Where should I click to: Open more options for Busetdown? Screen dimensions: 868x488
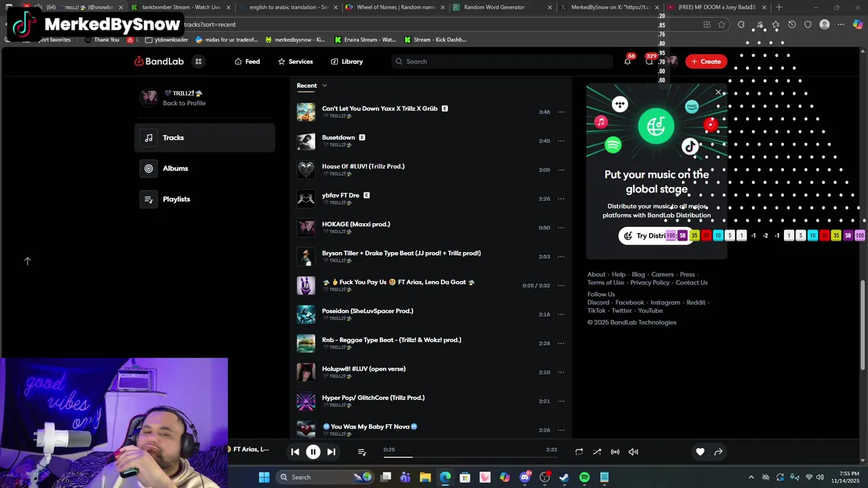[561, 141]
